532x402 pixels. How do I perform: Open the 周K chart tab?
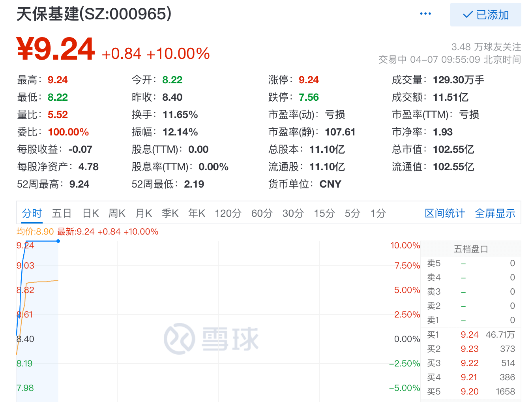pos(117,213)
